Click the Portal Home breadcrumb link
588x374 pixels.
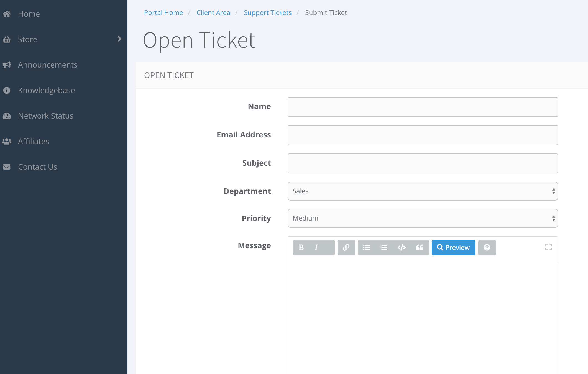tap(163, 12)
